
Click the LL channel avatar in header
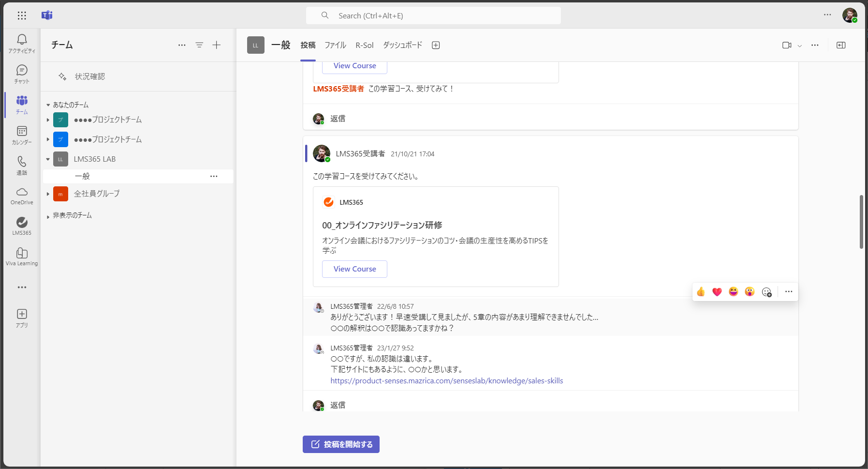coord(256,45)
